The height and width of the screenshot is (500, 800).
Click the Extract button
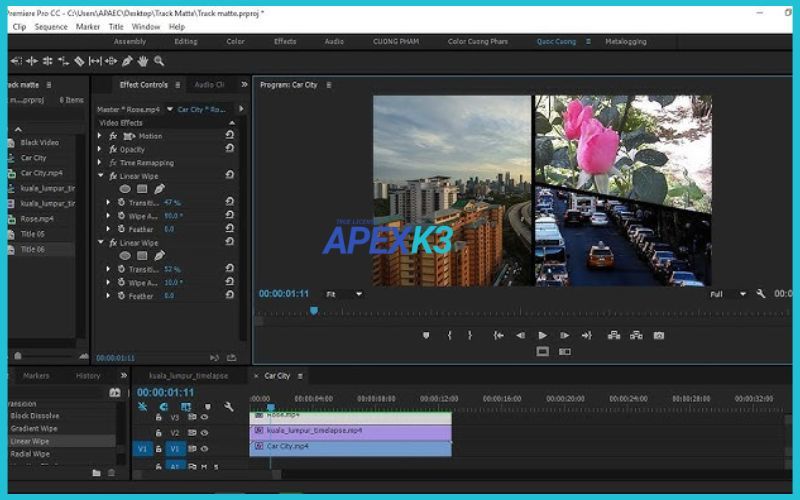tap(636, 335)
